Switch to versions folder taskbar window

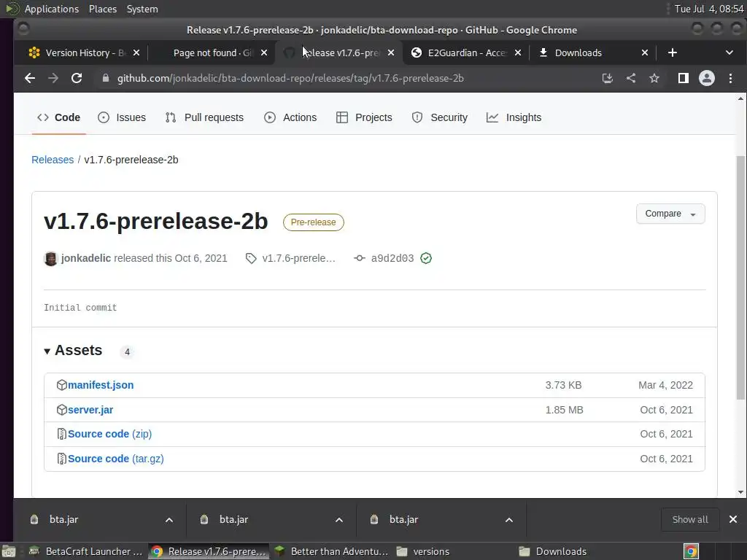tap(454, 551)
